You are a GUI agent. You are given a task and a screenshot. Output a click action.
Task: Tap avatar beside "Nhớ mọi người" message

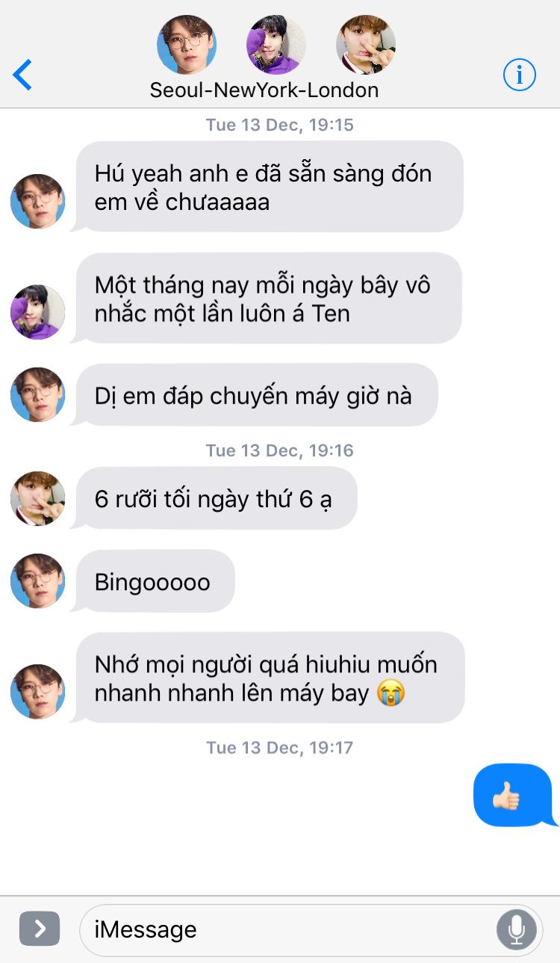click(x=37, y=692)
